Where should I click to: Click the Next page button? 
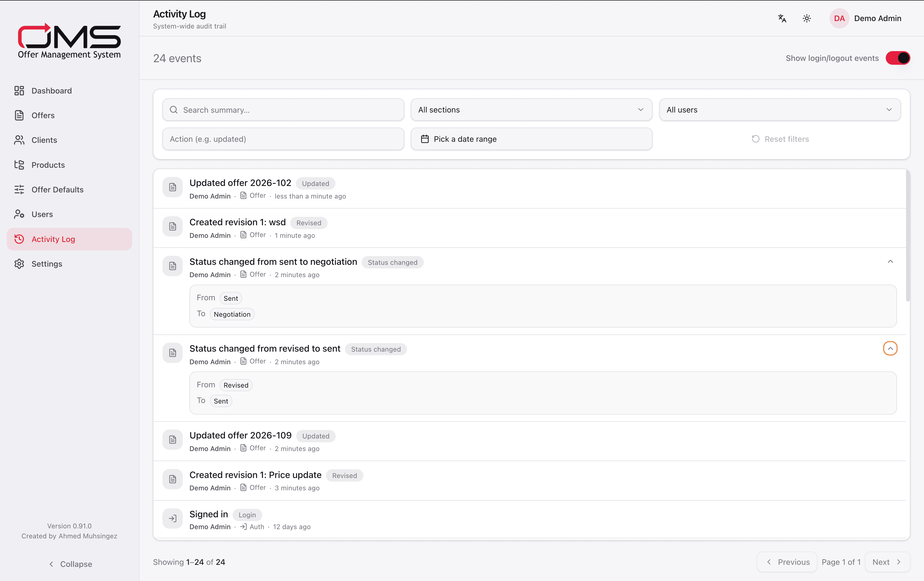click(x=887, y=562)
